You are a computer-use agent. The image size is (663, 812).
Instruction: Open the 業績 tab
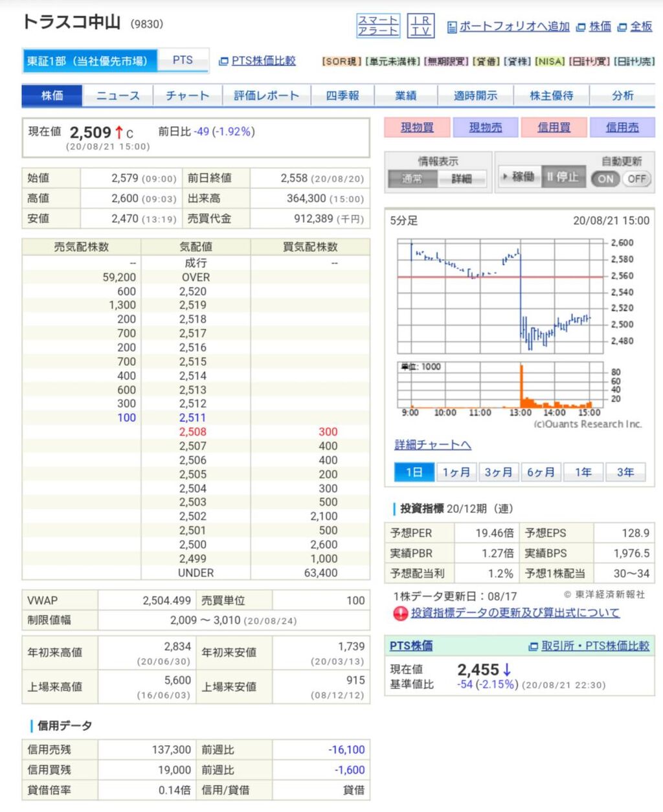coord(406,96)
